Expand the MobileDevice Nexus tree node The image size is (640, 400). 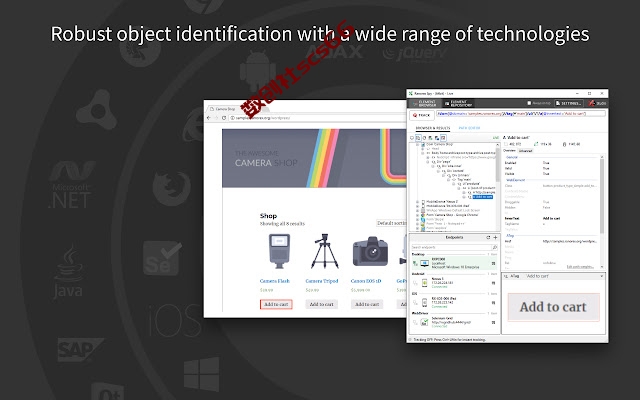(418, 202)
